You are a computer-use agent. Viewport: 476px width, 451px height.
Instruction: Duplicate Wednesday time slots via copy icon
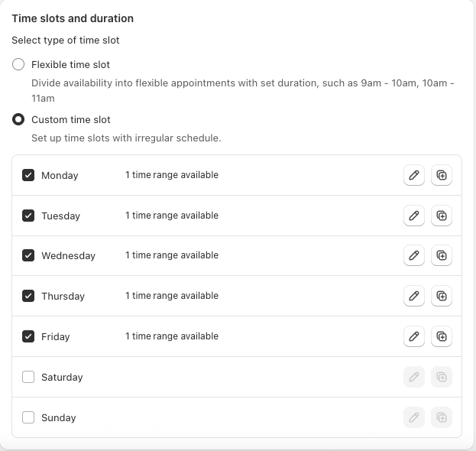[442, 255]
